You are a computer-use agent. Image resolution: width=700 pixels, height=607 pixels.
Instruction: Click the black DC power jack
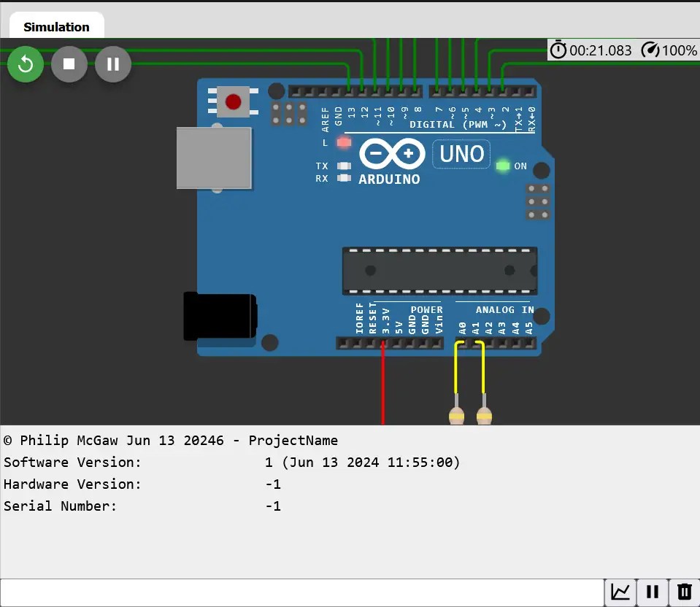click(220, 316)
